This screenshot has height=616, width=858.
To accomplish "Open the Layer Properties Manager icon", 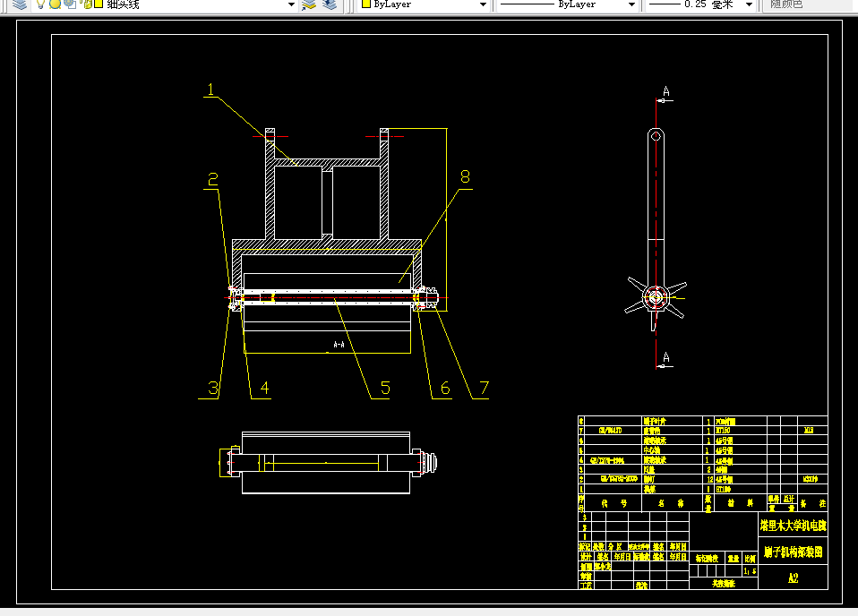I will tap(19, 4).
